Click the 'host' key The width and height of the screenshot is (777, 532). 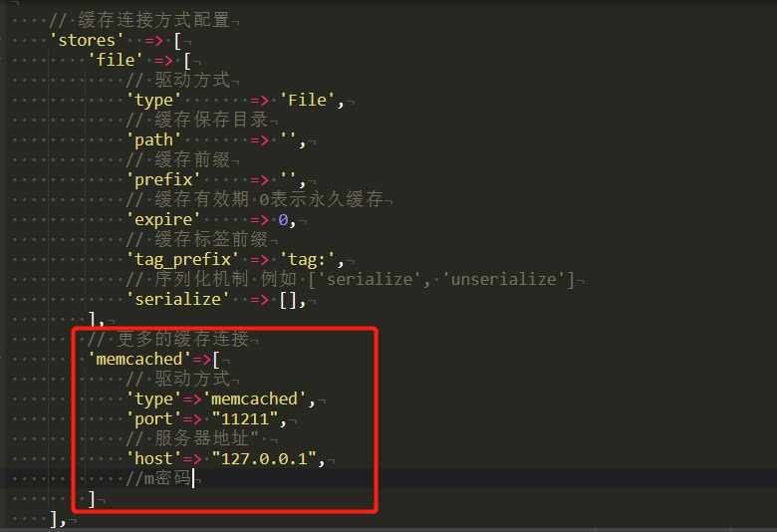click(x=153, y=458)
